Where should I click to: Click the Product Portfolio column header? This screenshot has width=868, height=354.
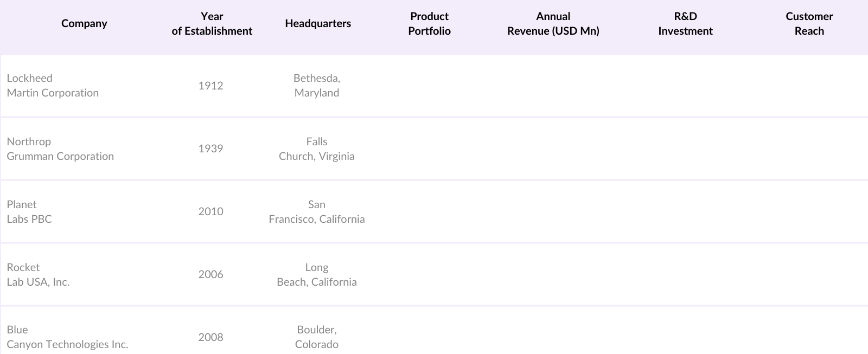point(429,24)
